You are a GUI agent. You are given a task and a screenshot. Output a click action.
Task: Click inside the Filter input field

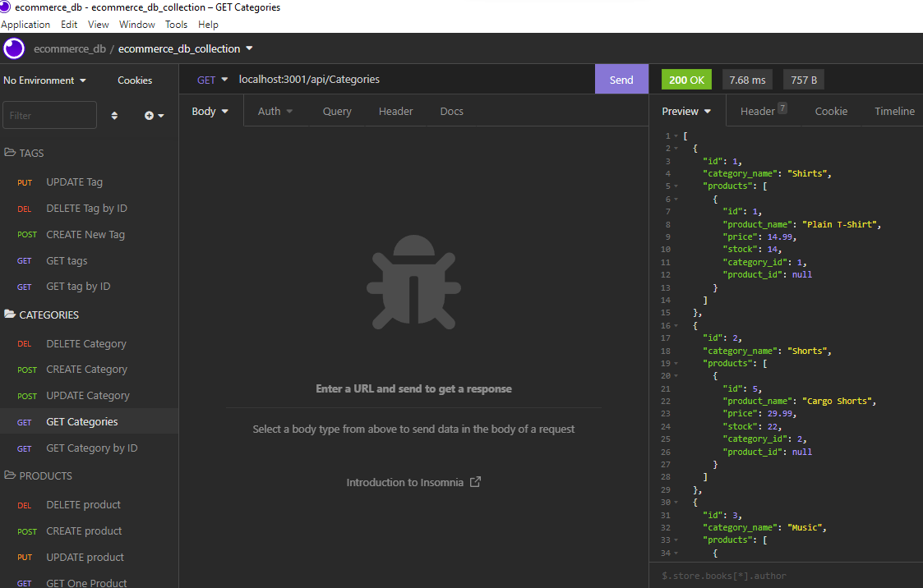(49, 115)
